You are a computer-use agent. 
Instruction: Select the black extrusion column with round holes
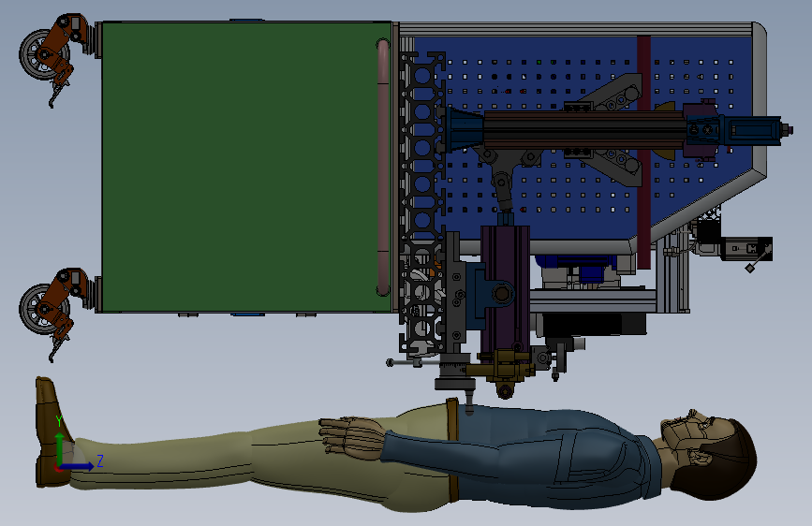[422, 202]
